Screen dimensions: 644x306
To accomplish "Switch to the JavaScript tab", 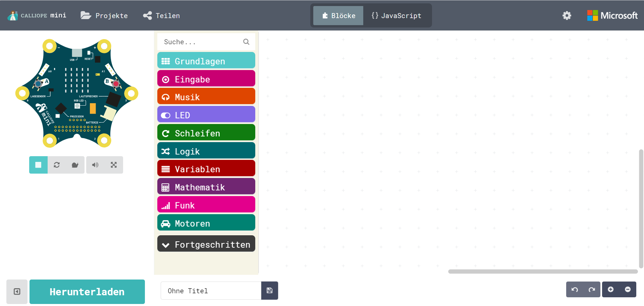I will click(396, 15).
